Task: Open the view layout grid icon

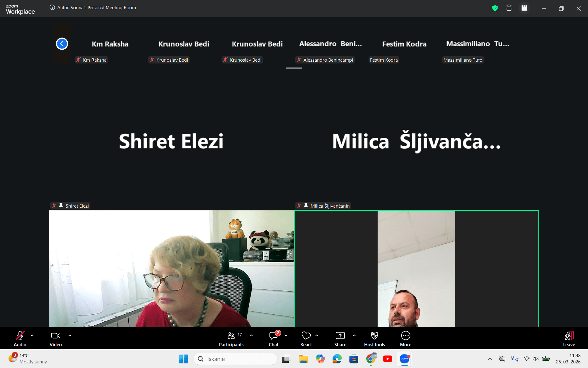Action: (524, 8)
